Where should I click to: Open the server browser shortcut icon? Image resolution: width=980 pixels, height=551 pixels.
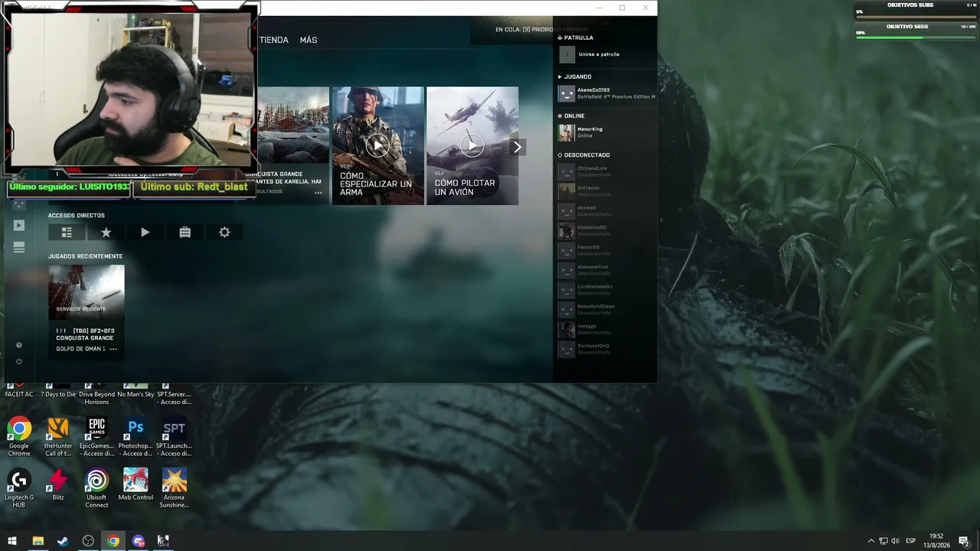click(67, 232)
